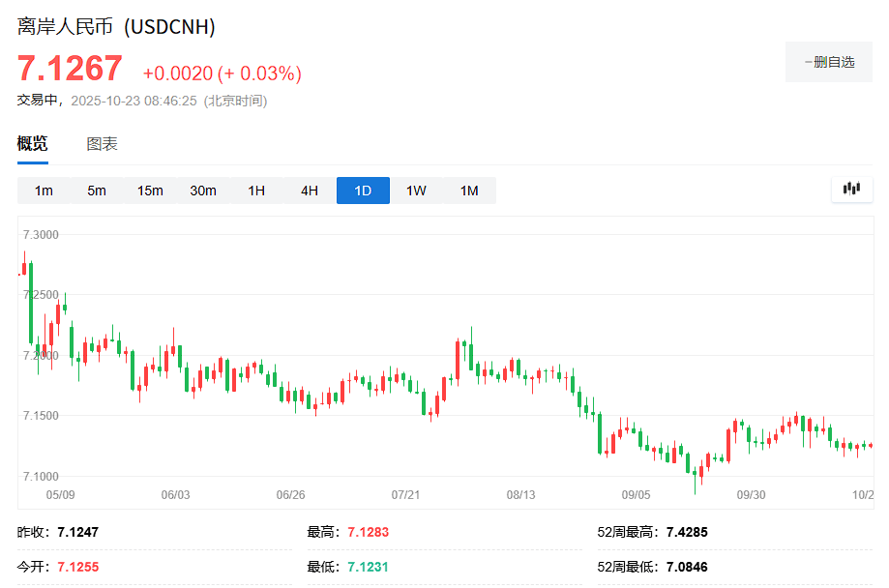The image size is (889, 588).
Task: Select the 1m timeframe
Action: coord(44,191)
